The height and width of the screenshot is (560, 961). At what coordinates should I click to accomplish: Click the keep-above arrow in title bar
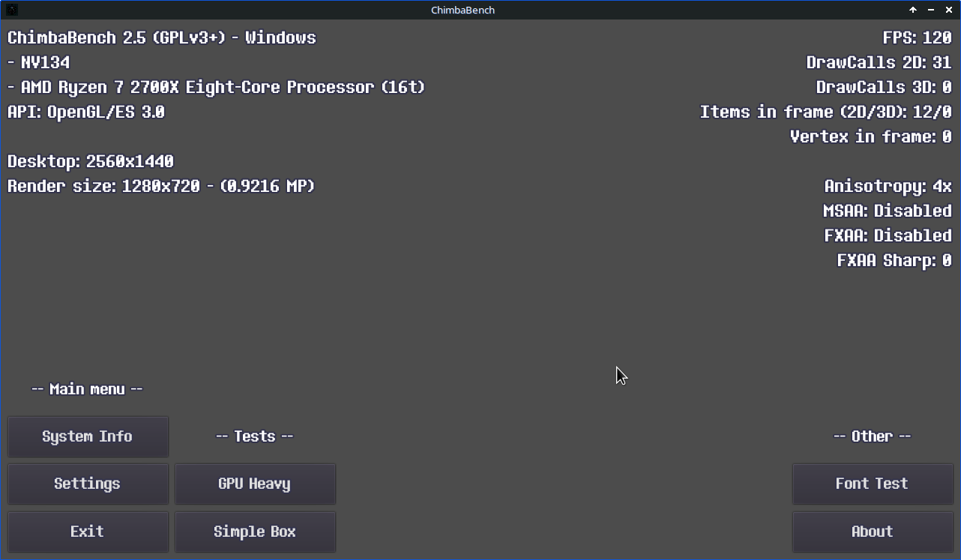[x=913, y=10]
